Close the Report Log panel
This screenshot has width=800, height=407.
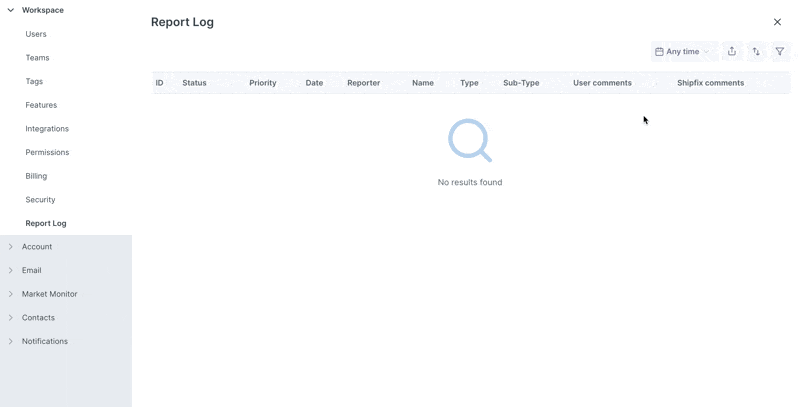777,22
